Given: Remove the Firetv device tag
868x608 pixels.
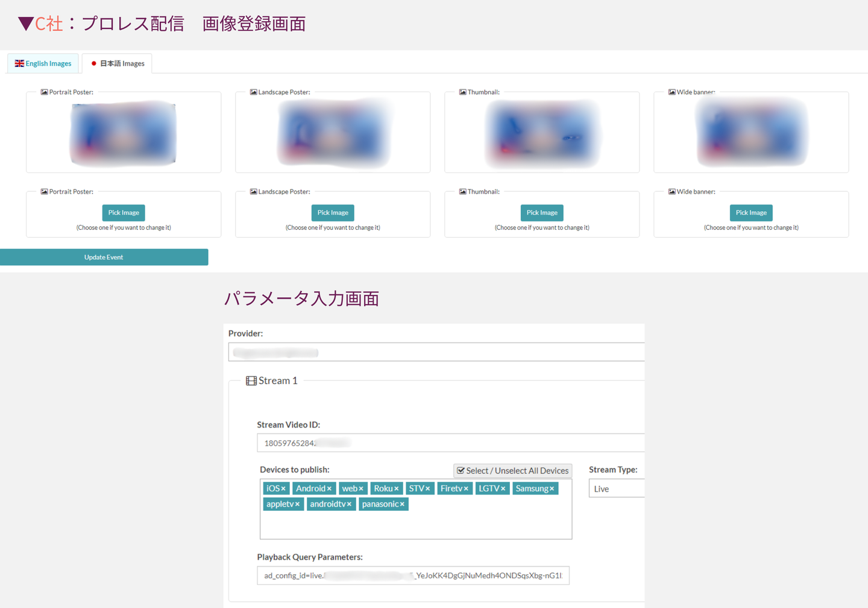Looking at the screenshot, I should (x=466, y=489).
